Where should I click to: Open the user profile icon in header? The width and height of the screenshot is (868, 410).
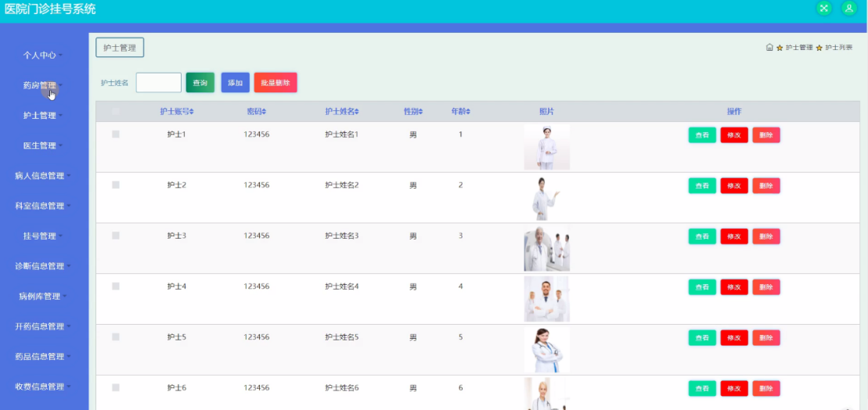click(848, 8)
